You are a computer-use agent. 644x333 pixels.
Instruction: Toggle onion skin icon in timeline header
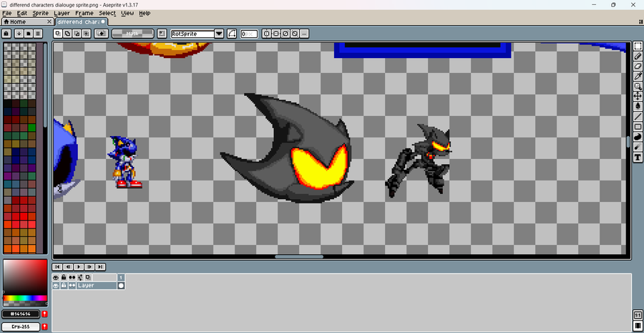pyautogui.click(x=88, y=278)
